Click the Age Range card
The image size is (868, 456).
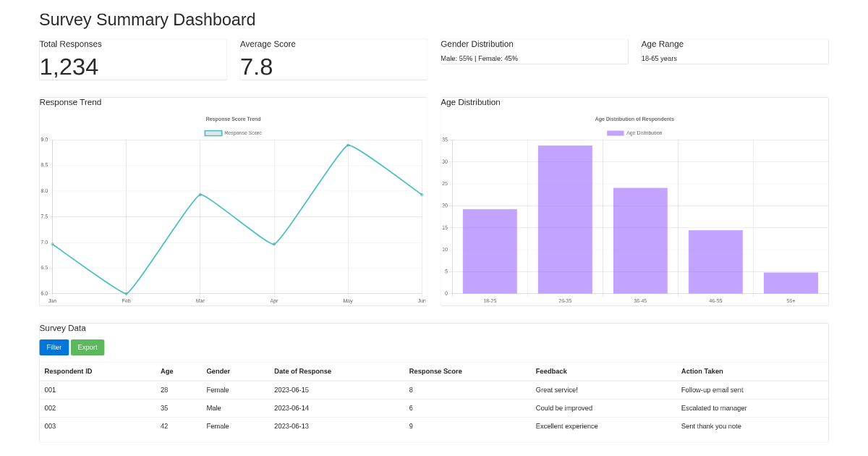pos(733,51)
